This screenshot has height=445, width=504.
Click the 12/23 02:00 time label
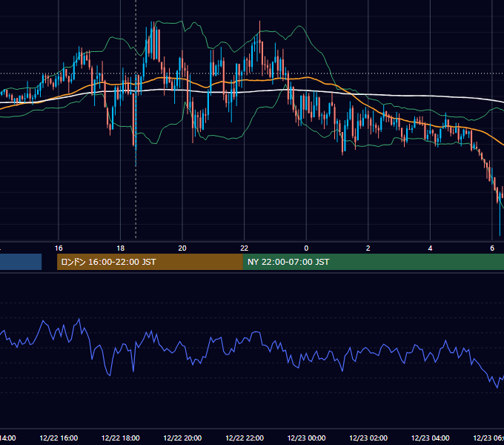pos(368,438)
